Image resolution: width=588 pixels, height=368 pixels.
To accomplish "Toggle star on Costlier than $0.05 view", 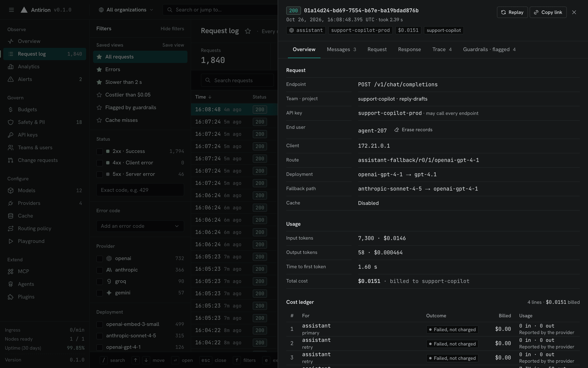I will pyautogui.click(x=99, y=95).
